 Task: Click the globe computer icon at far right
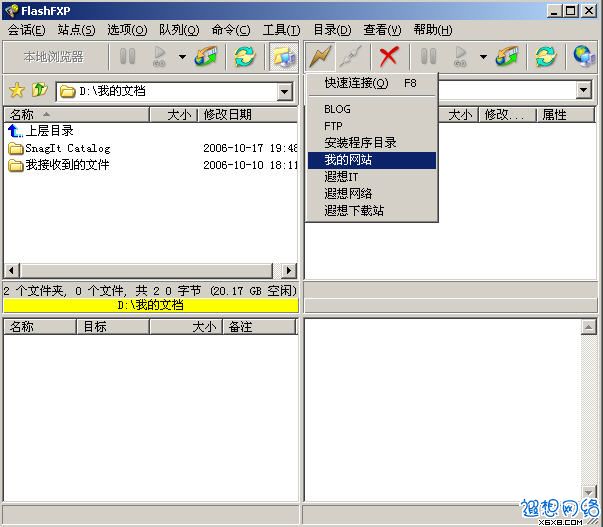pyautogui.click(x=584, y=56)
